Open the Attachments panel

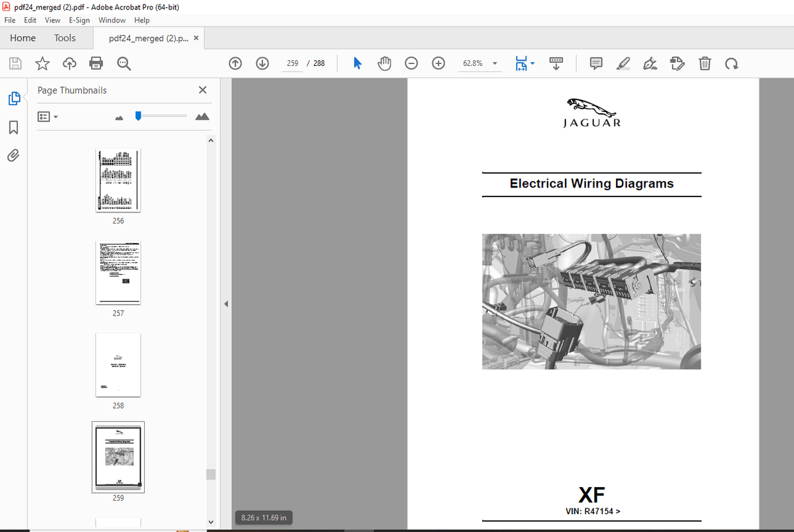[13, 155]
